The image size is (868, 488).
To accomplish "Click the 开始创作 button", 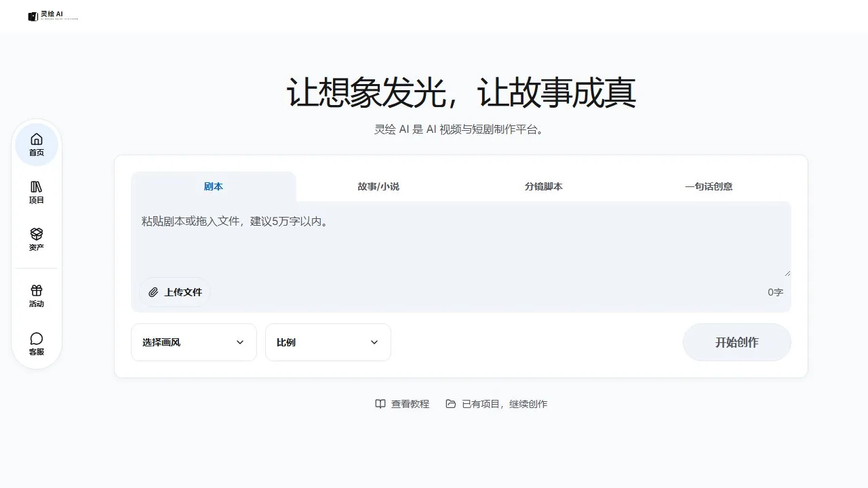I will 737,342.
